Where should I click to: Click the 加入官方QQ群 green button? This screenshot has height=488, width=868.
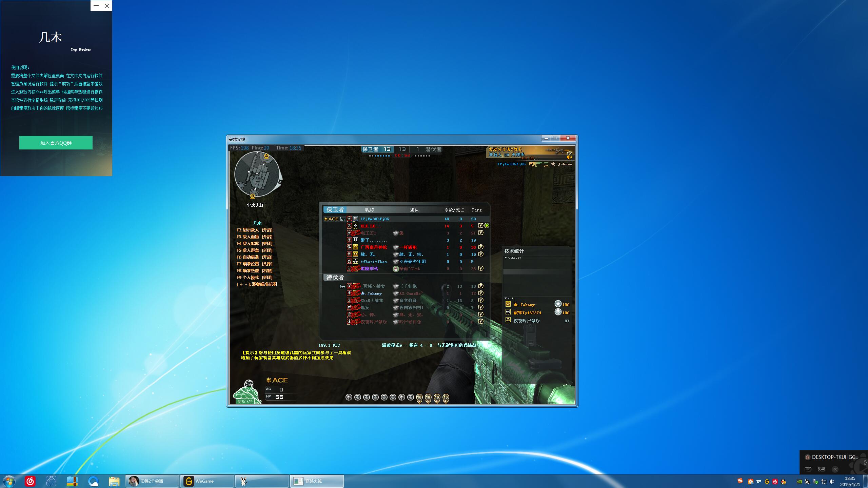[56, 143]
